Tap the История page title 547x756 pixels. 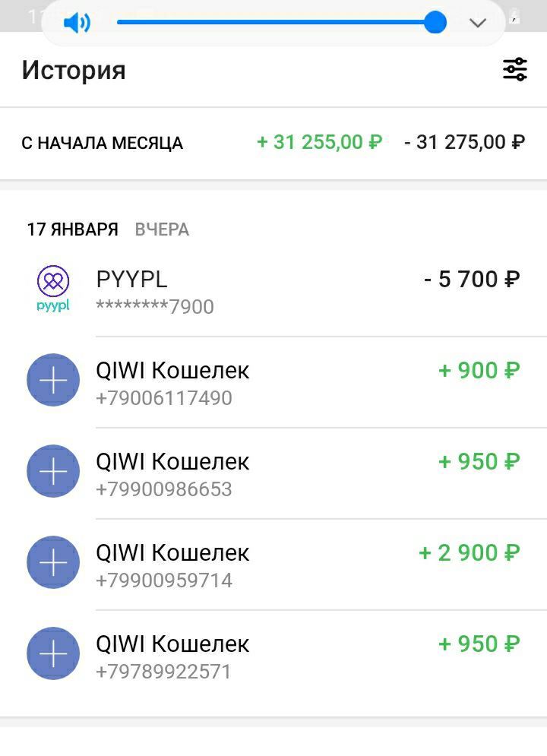click(x=74, y=70)
